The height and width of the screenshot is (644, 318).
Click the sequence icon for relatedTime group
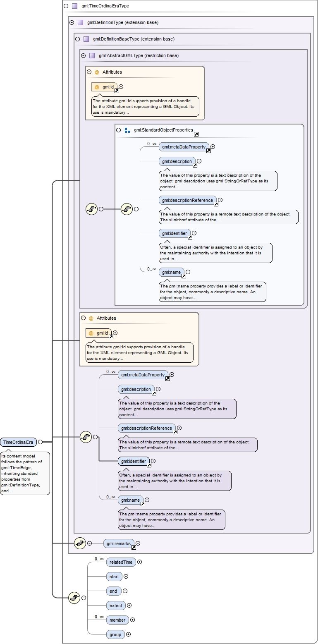(74, 597)
